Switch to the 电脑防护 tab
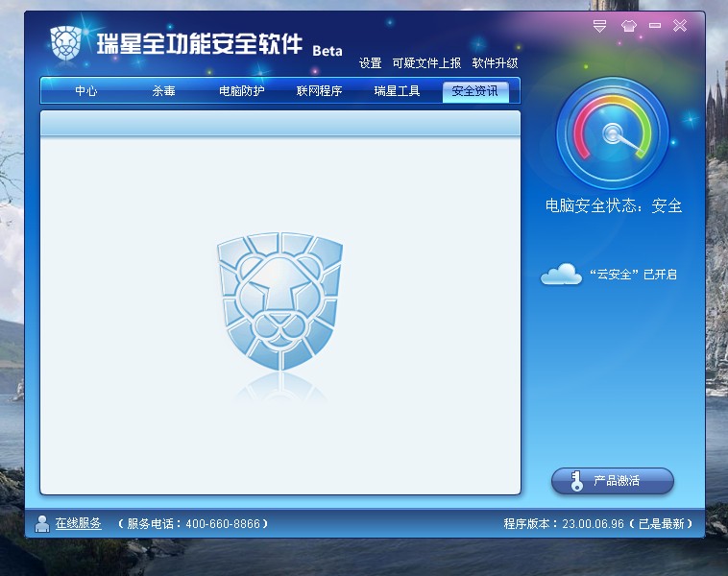 tap(241, 90)
